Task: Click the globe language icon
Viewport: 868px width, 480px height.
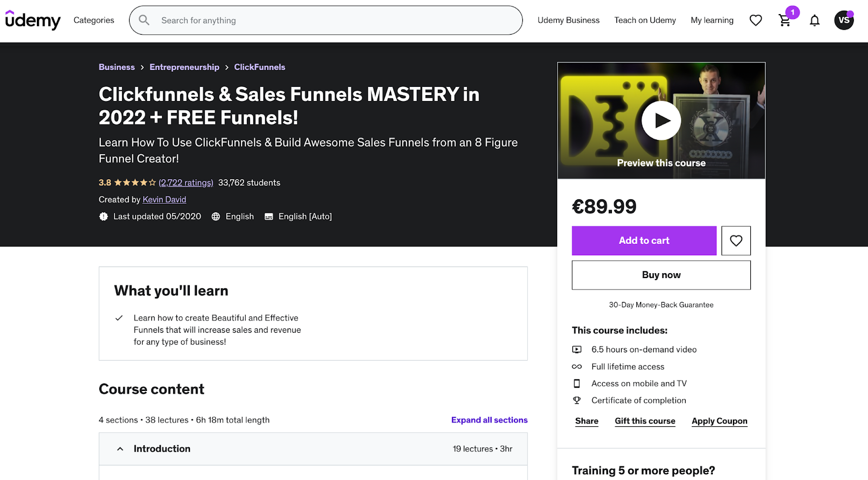Action: tap(216, 217)
